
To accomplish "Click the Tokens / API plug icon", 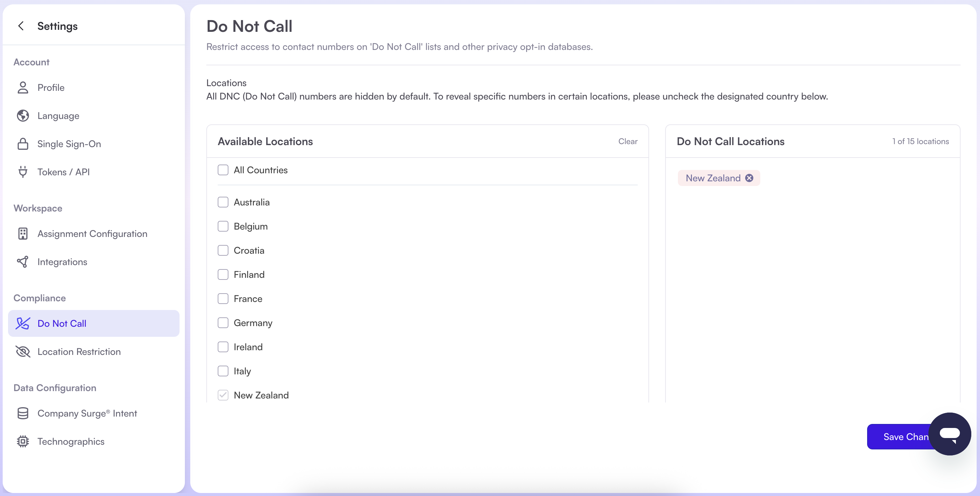I will coord(23,172).
